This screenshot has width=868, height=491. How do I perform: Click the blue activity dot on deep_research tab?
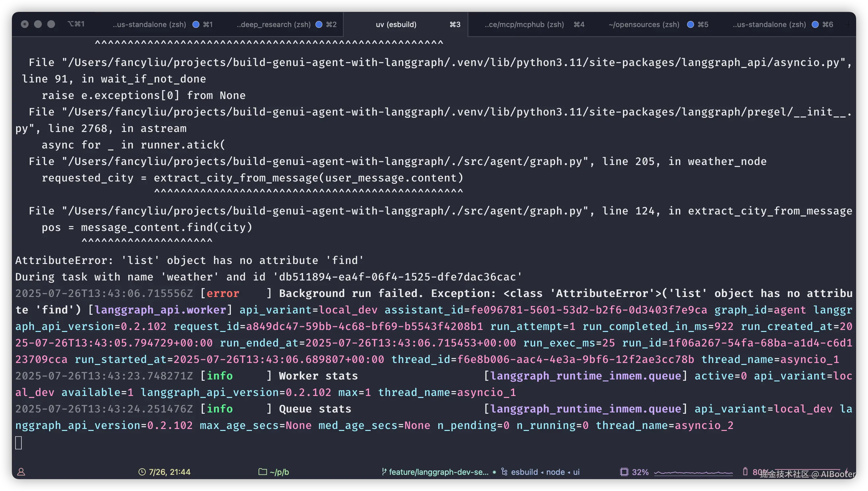[319, 24]
